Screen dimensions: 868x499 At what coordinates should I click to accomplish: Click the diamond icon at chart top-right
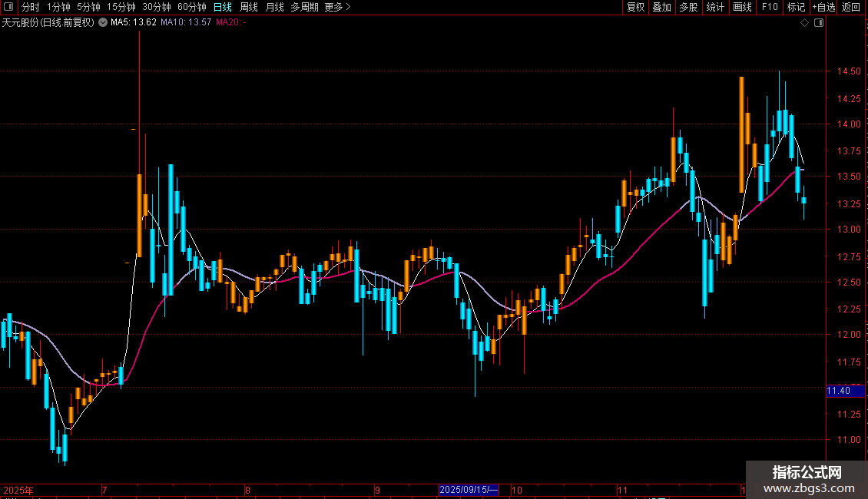pyautogui.click(x=805, y=23)
